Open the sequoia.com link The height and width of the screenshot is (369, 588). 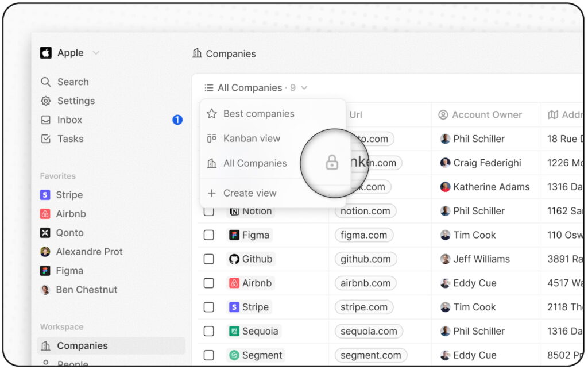[x=369, y=331]
